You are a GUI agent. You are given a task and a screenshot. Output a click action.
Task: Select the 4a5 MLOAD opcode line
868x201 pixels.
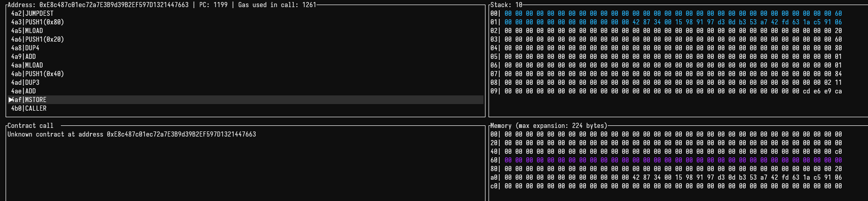27,31
